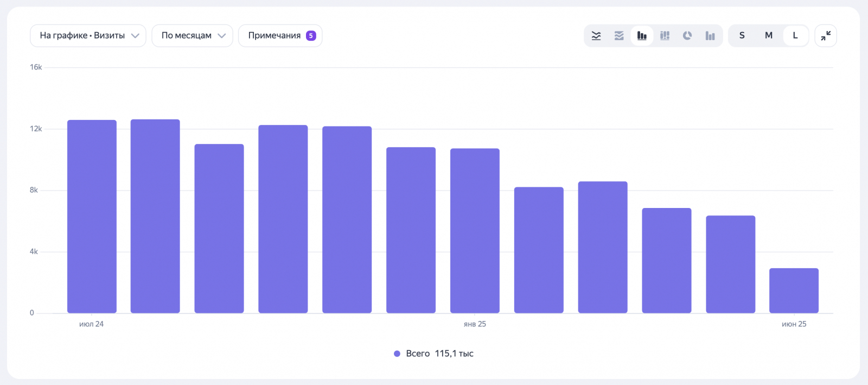Toggle the 'Всего' series in legend

(418, 354)
